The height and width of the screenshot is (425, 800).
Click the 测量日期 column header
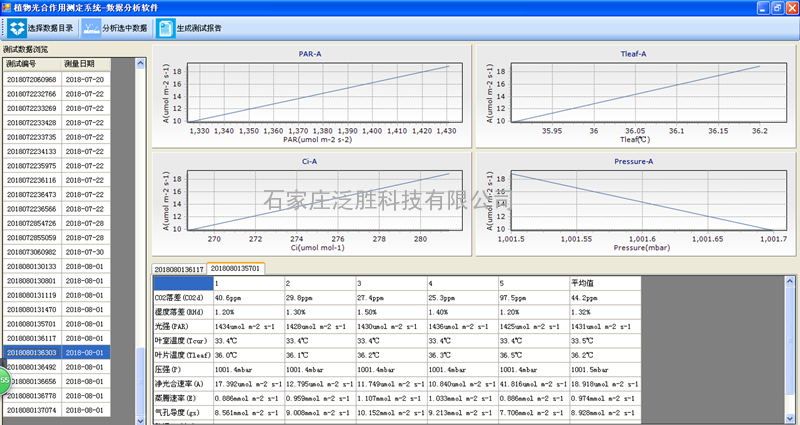[x=86, y=64]
